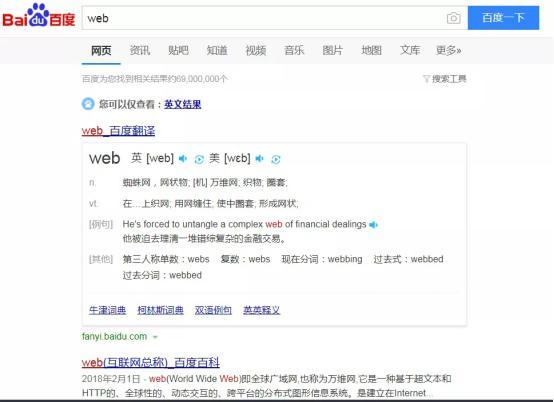Open the web_百度翻译 result title
The image size is (554, 402).
[x=118, y=131]
